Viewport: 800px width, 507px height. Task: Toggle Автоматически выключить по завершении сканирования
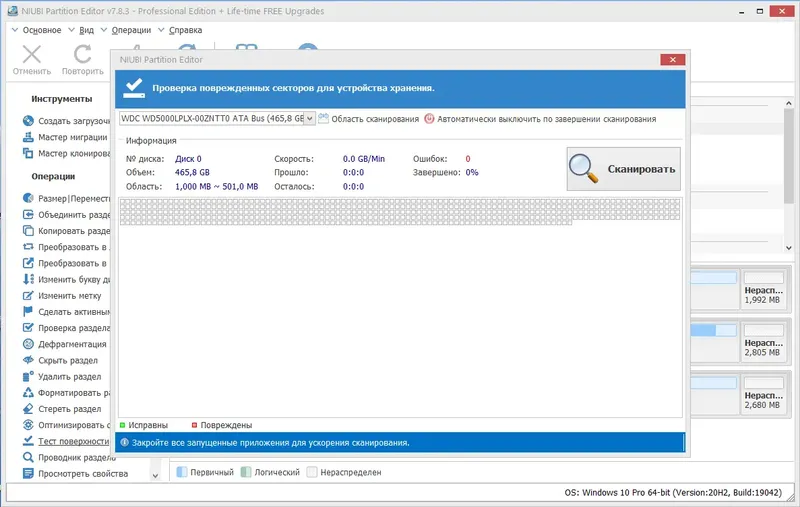540,119
